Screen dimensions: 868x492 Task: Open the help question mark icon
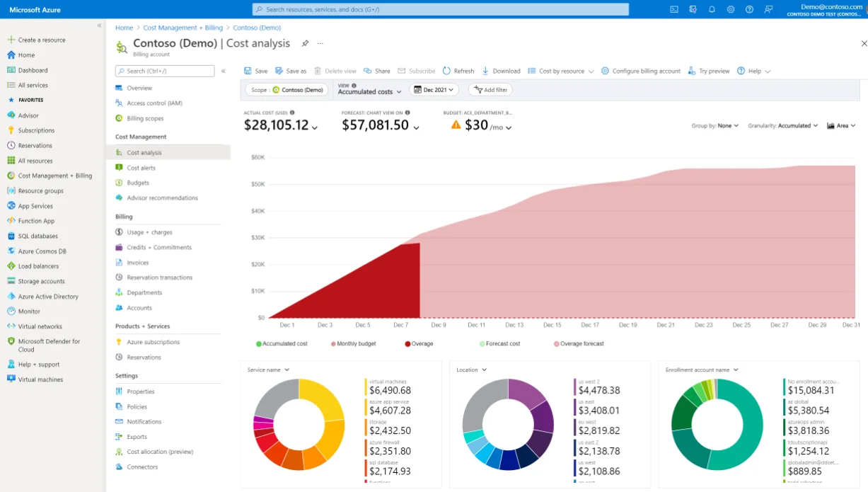click(749, 9)
